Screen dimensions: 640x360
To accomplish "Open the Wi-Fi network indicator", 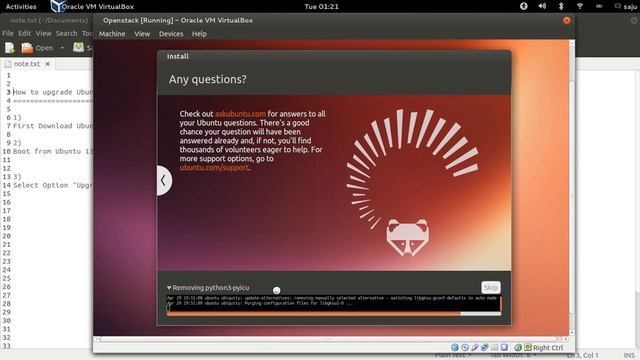I will (580, 6).
